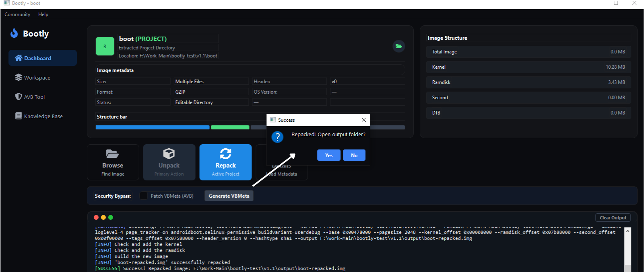Click the project Location path text
This screenshot has width=644, height=272.
[168, 56]
